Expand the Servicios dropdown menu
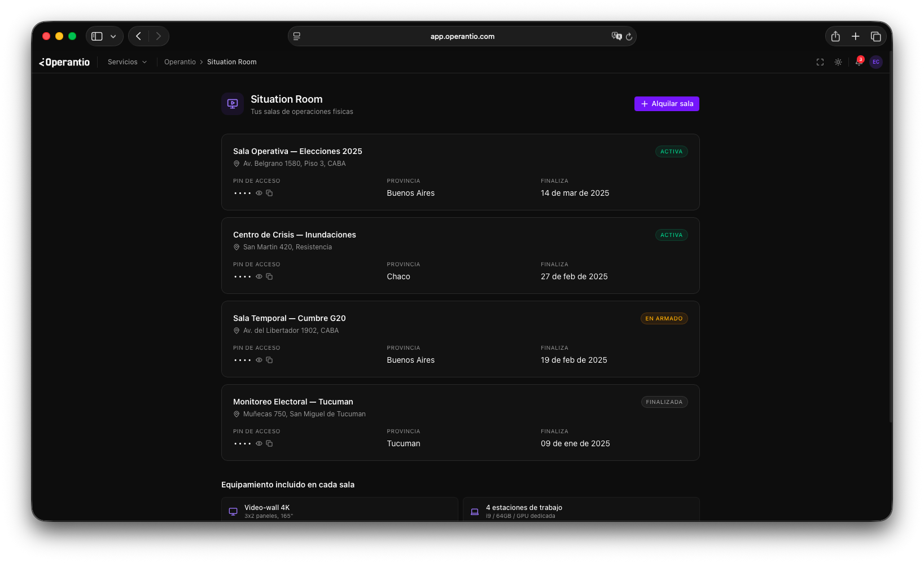The image size is (924, 563). point(127,62)
